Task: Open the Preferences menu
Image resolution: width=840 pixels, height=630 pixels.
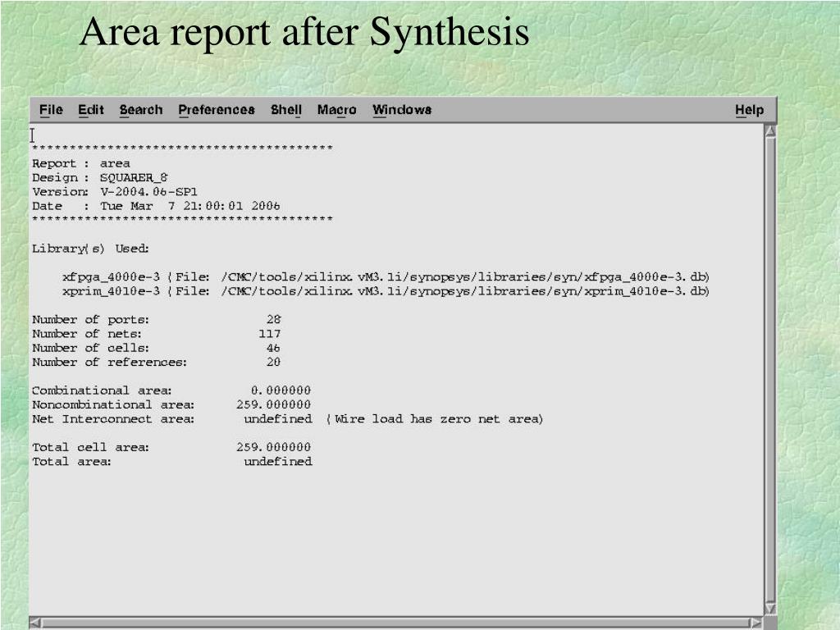Action: coord(217,110)
